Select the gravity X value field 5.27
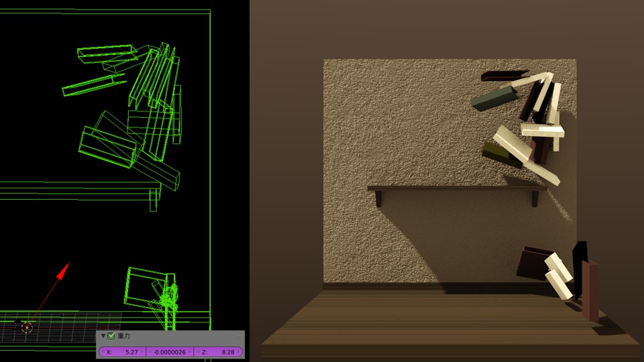The image size is (644, 362). [122, 352]
